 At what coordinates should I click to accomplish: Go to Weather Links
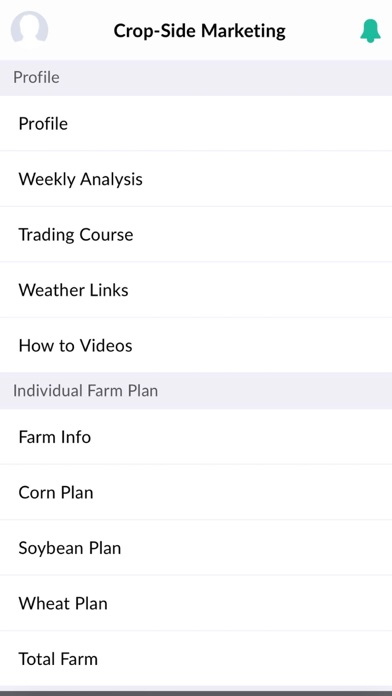pos(196,290)
